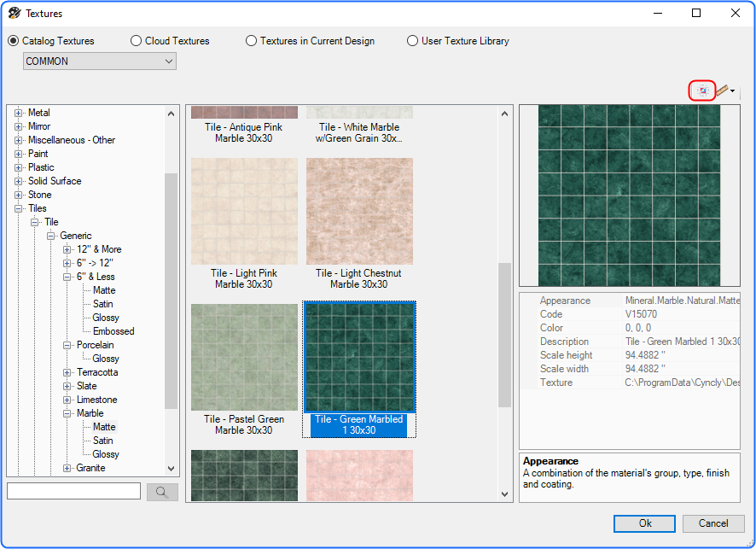Click the ruler measure tool icon
The width and height of the screenshot is (756, 549).
[722, 91]
